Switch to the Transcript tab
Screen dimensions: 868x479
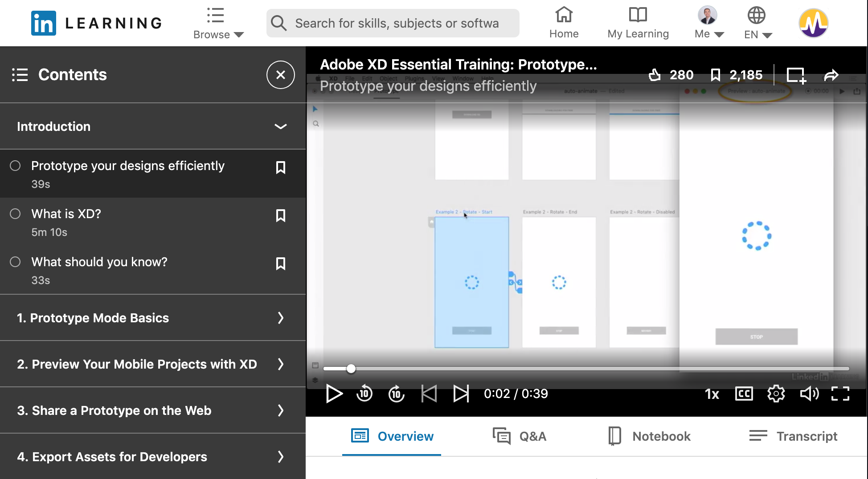[x=793, y=436]
